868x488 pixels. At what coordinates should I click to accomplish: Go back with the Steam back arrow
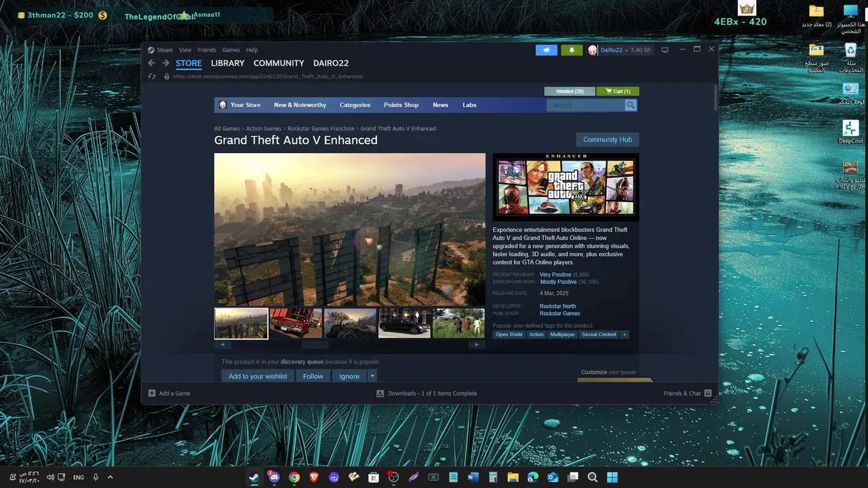point(151,63)
